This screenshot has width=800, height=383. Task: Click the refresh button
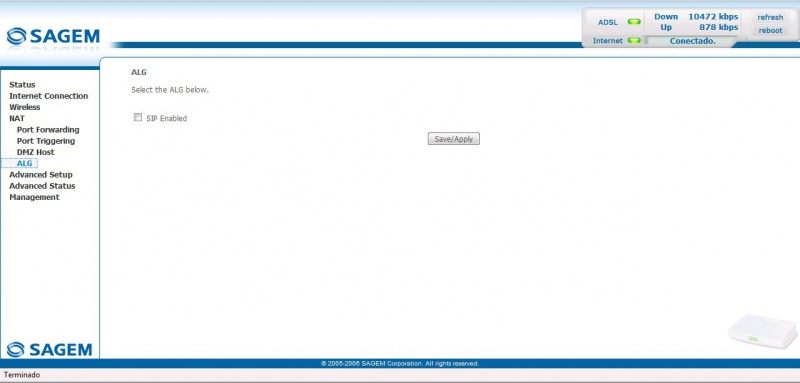point(770,17)
